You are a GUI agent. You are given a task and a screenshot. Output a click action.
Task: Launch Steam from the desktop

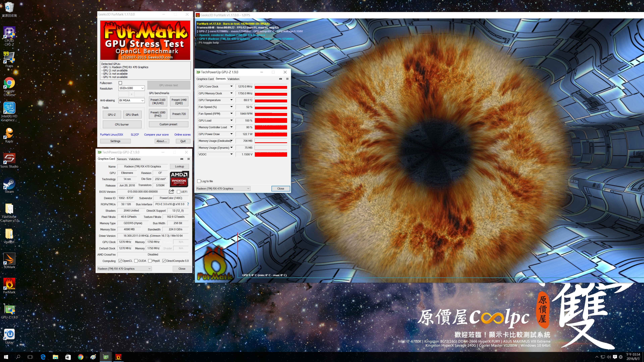pyautogui.click(x=9, y=185)
